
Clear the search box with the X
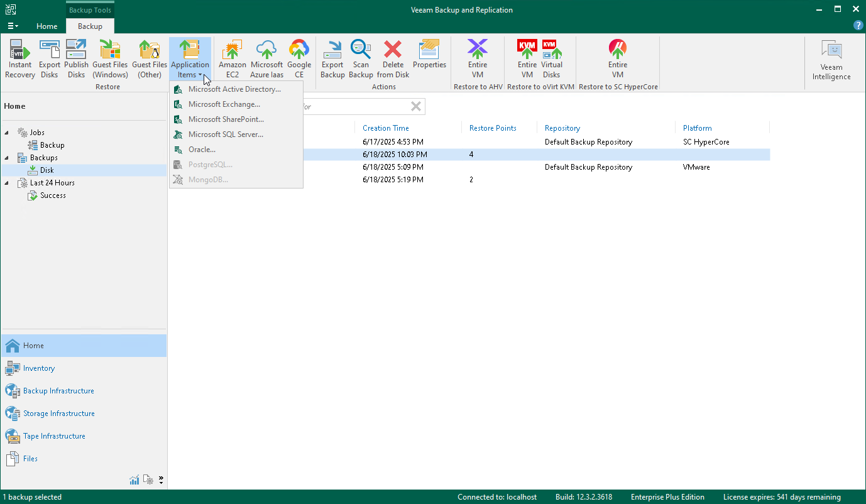[416, 106]
